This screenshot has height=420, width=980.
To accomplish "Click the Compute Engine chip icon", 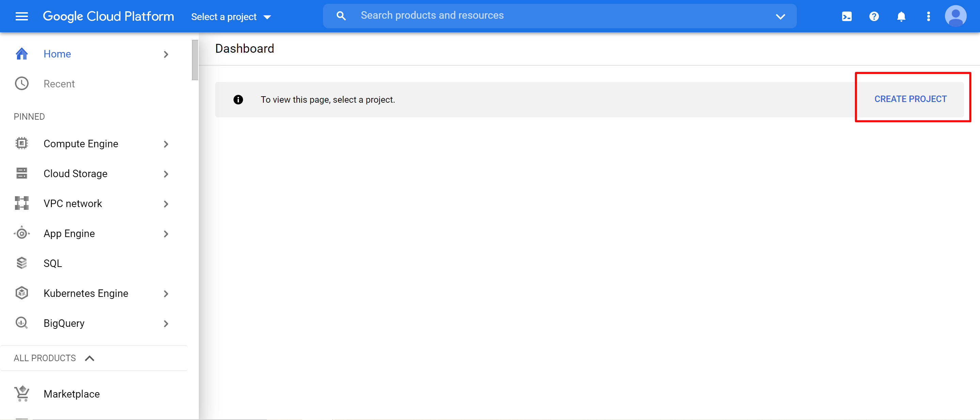I will [x=22, y=144].
